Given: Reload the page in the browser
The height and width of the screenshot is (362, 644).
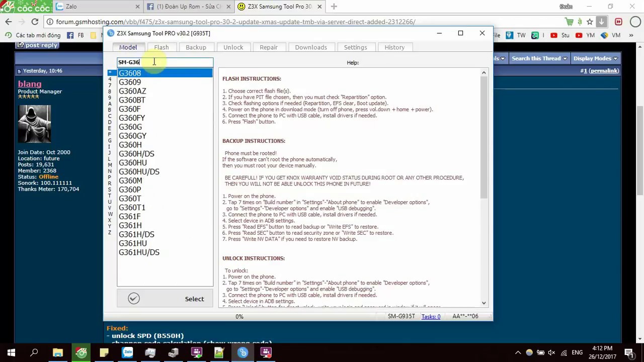Looking at the screenshot, I should [35, 22].
